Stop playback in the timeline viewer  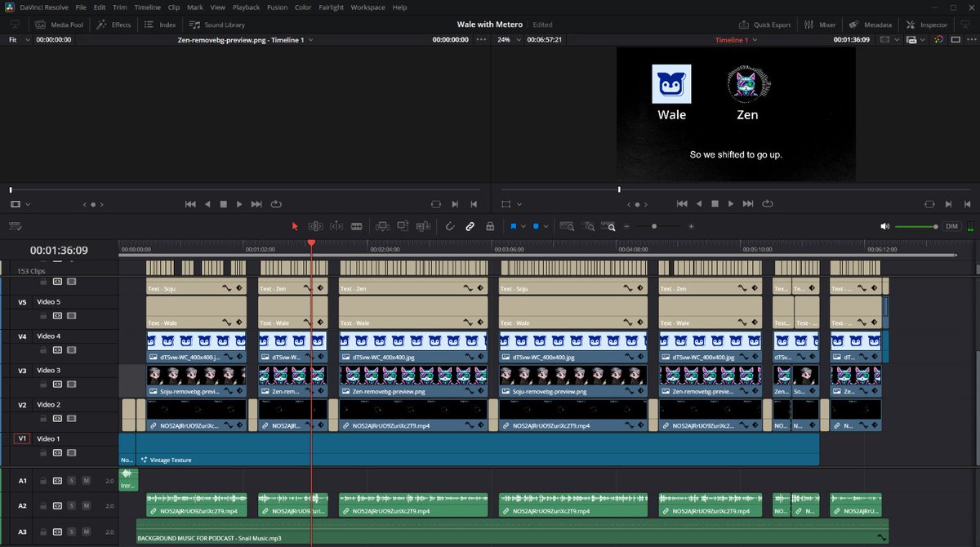pos(715,203)
